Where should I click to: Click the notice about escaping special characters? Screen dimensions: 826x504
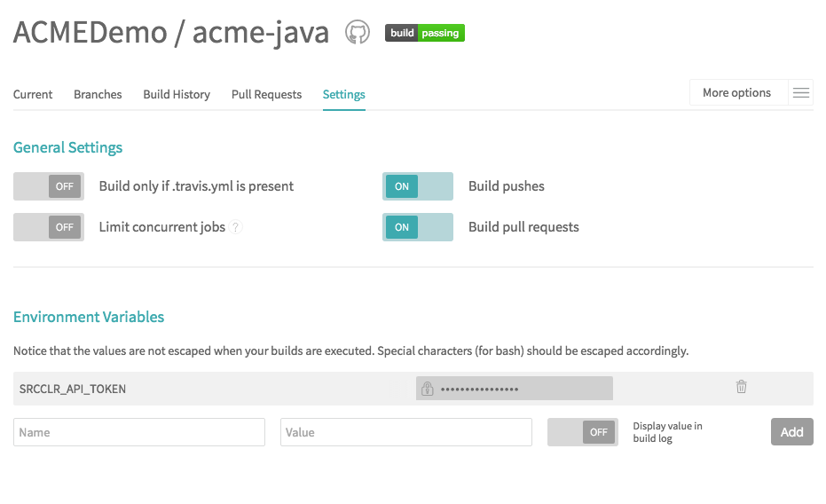coord(350,350)
